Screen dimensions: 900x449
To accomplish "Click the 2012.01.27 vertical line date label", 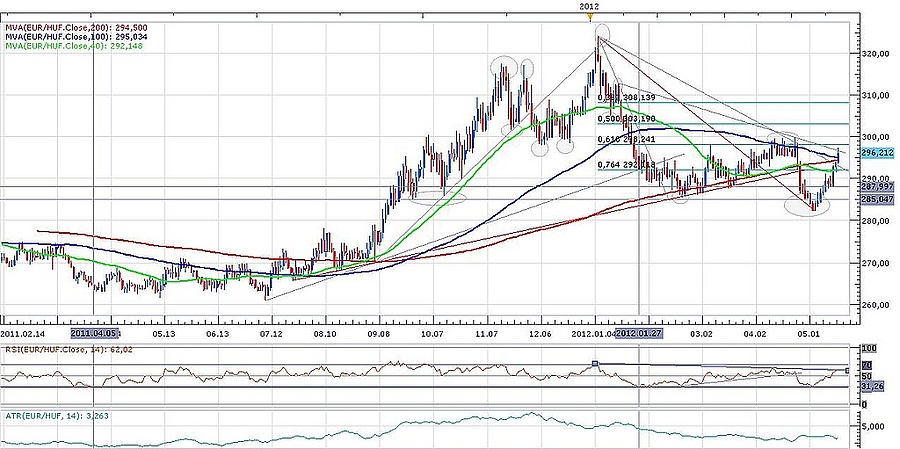I will pos(638,332).
